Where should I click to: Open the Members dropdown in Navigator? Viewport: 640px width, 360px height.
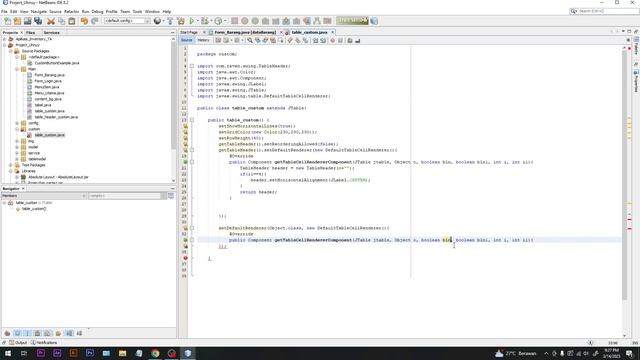point(44,196)
